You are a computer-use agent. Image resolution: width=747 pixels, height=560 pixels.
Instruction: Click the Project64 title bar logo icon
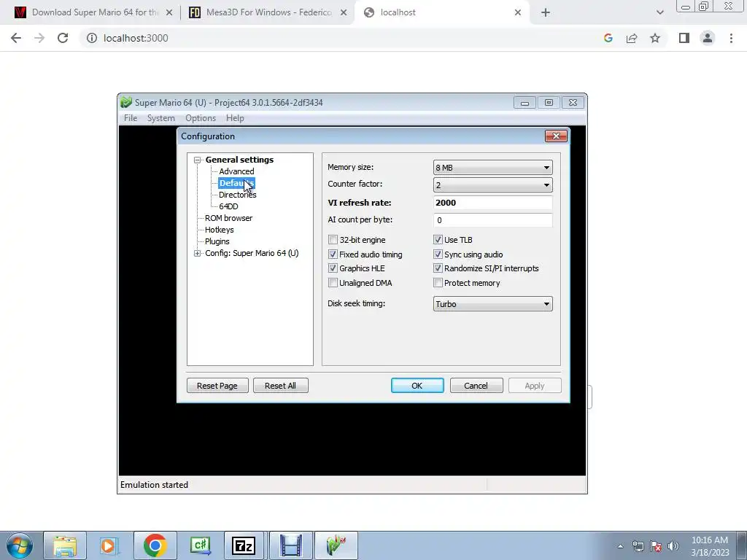(126, 102)
